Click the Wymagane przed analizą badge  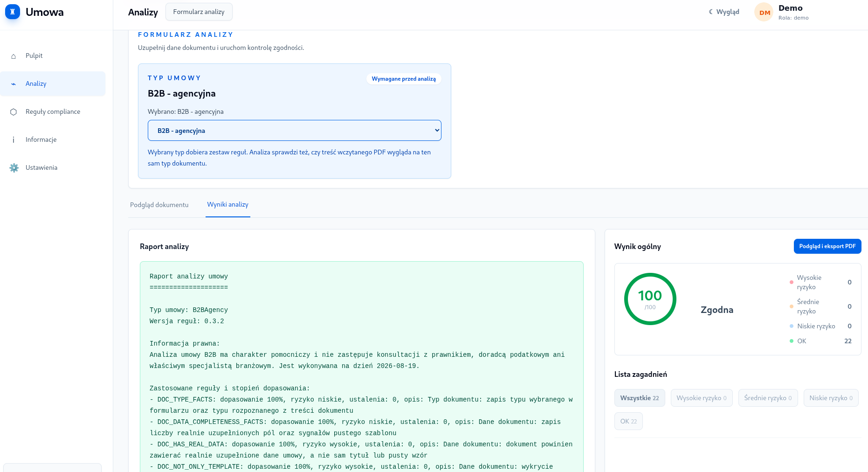tap(404, 79)
